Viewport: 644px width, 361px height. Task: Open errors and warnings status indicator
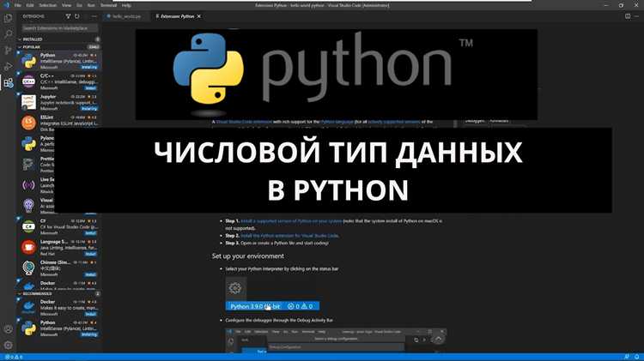click(14, 358)
